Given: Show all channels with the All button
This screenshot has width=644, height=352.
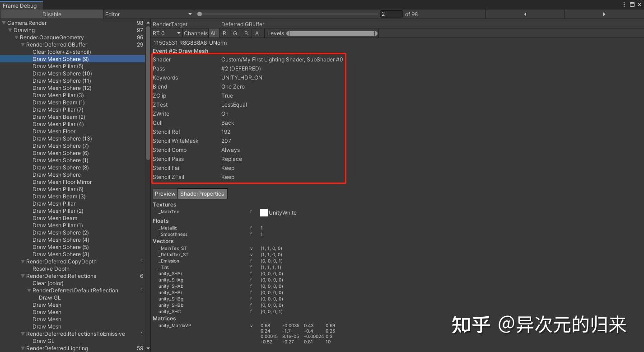Looking at the screenshot, I should pos(214,33).
